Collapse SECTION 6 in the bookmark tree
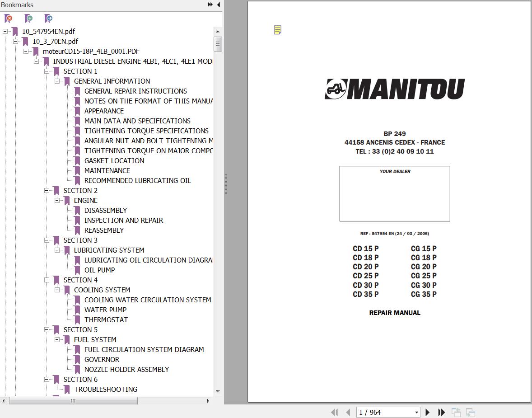Viewport: 532px width, 418px height. click(x=47, y=379)
